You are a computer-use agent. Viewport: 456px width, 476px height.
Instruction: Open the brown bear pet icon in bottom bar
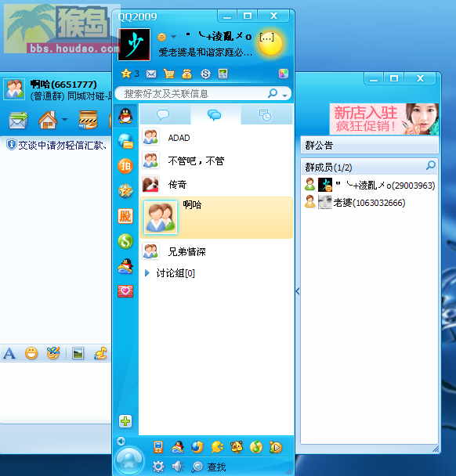[x=237, y=447]
